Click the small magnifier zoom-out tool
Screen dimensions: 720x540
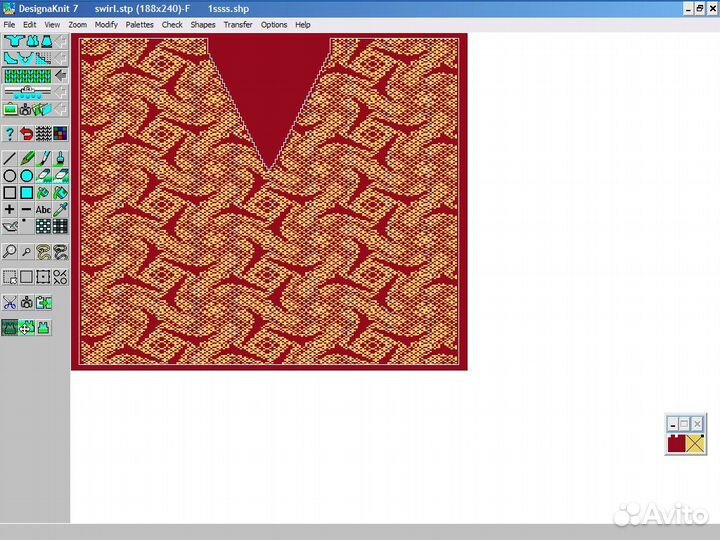[x=27, y=252]
